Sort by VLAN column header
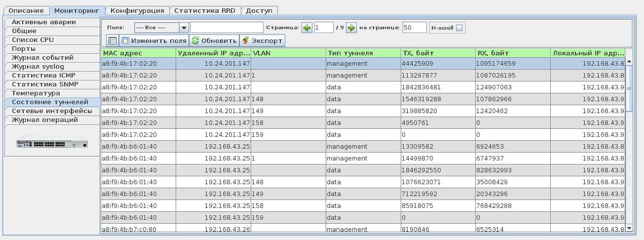This screenshot has width=644, height=240. 288,53
